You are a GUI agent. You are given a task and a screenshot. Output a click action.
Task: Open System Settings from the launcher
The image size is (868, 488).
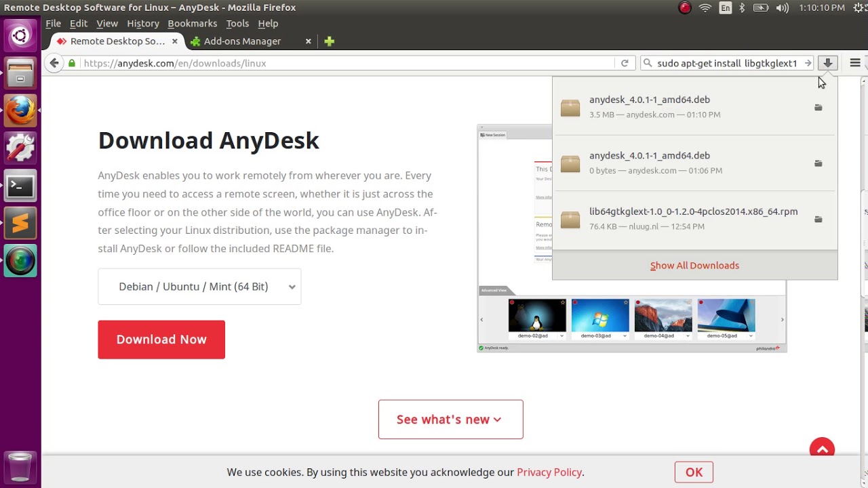pyautogui.click(x=20, y=148)
